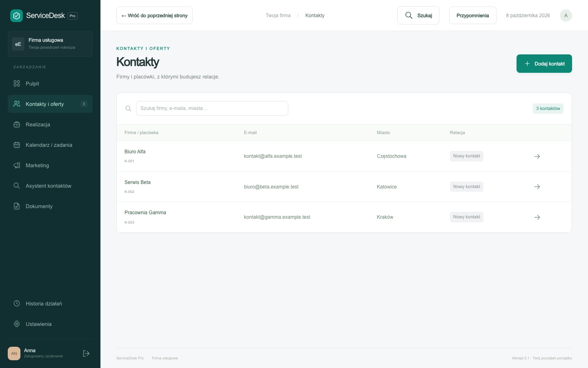Click Firma usługowa workspace name

(x=46, y=40)
